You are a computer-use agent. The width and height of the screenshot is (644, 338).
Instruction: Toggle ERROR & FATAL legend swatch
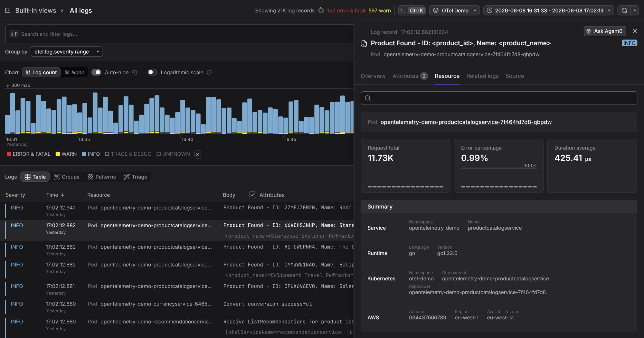9,154
